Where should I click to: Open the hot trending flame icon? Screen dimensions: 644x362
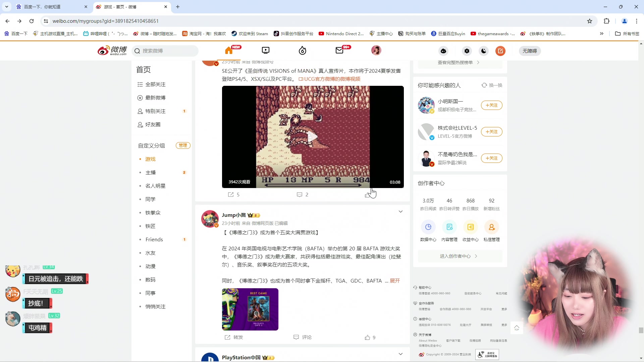pyautogui.click(x=303, y=51)
